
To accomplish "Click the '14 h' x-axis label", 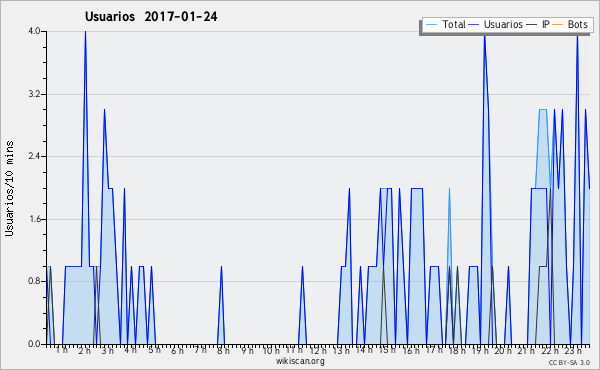I will click(364, 350).
